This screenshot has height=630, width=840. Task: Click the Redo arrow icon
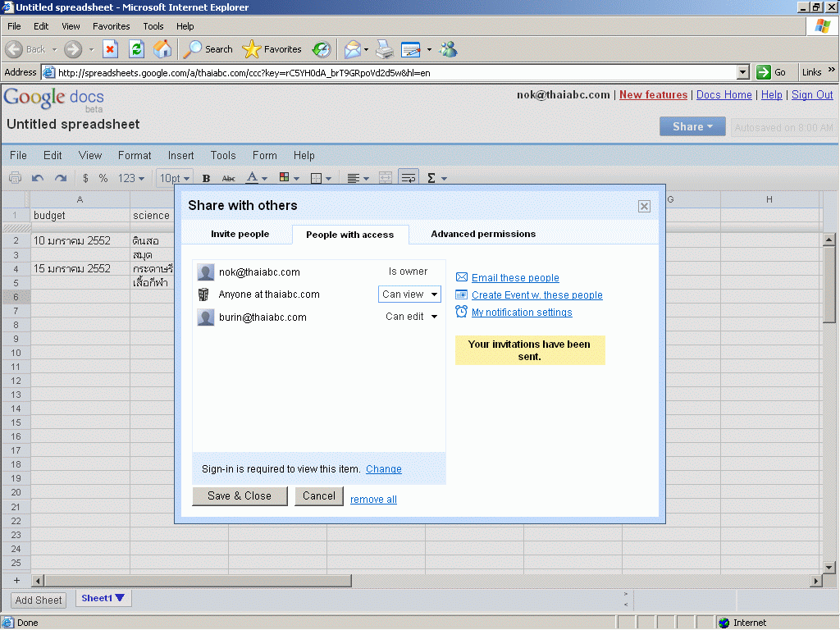coord(61,178)
